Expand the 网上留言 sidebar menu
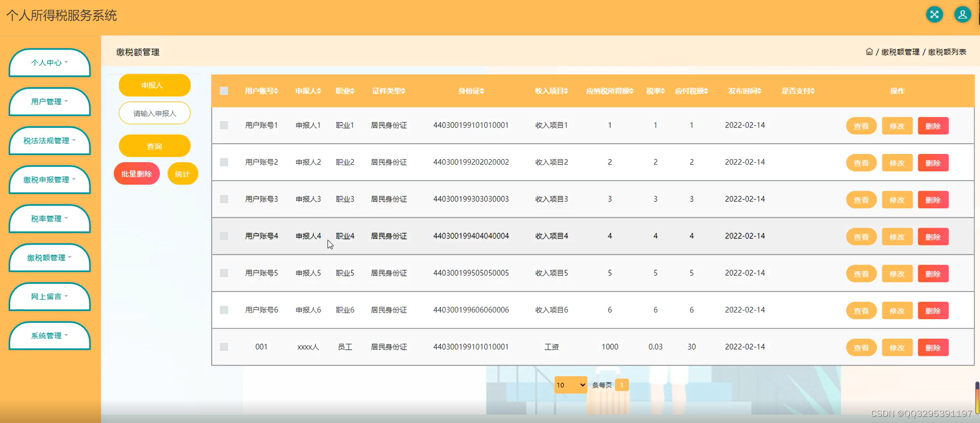The height and width of the screenshot is (423, 980). pos(50,297)
